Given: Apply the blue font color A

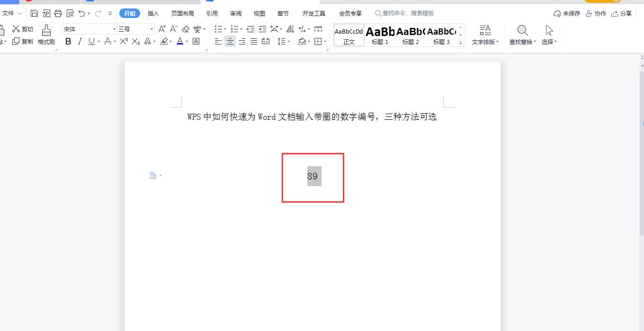Looking at the screenshot, I should click(x=180, y=42).
